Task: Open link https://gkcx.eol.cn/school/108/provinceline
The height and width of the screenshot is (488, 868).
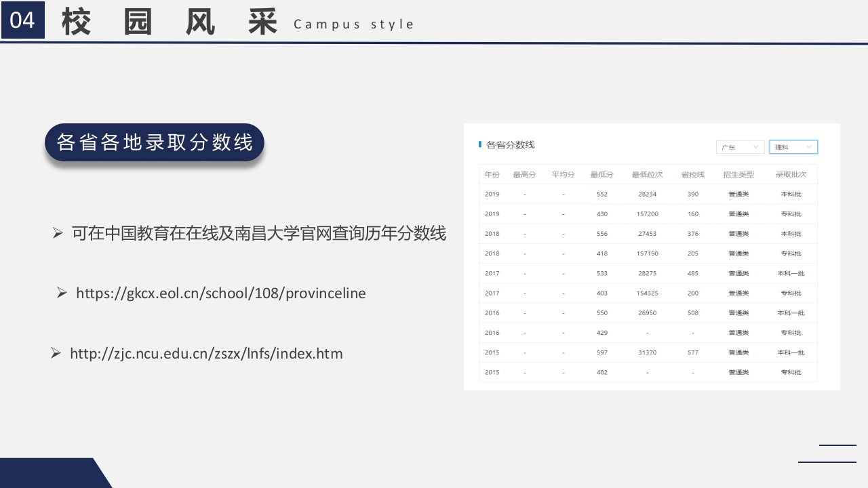Action: click(221, 293)
